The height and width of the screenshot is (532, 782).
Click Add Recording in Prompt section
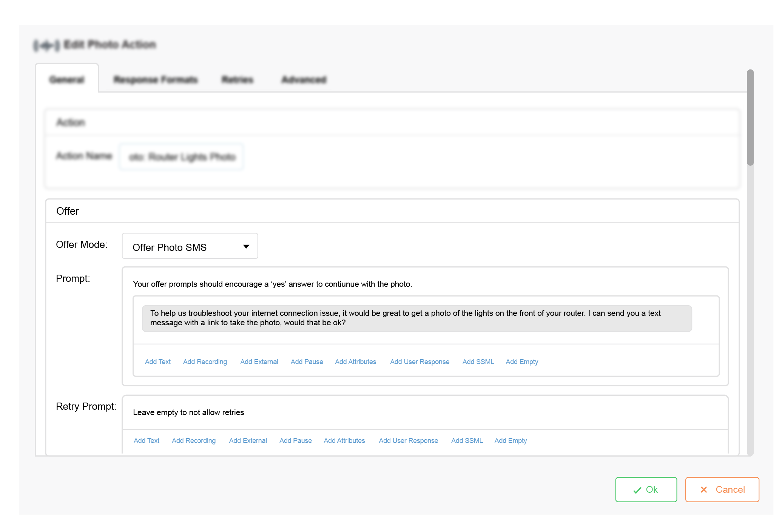205,361
